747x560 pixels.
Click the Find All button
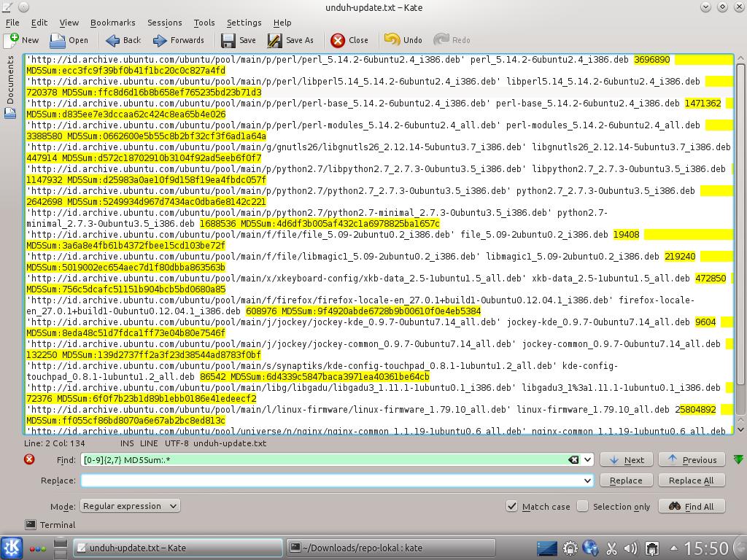692,506
